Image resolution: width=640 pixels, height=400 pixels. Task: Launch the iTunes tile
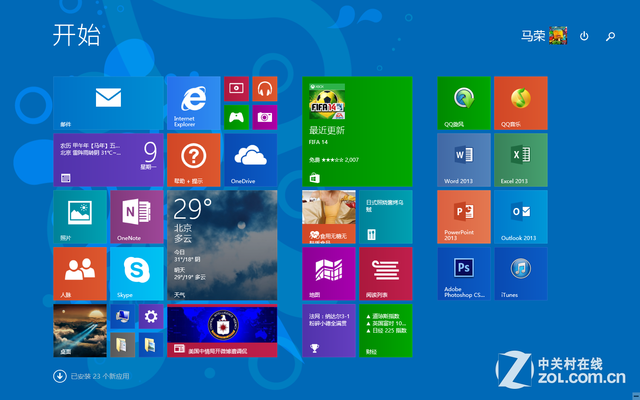click(521, 274)
